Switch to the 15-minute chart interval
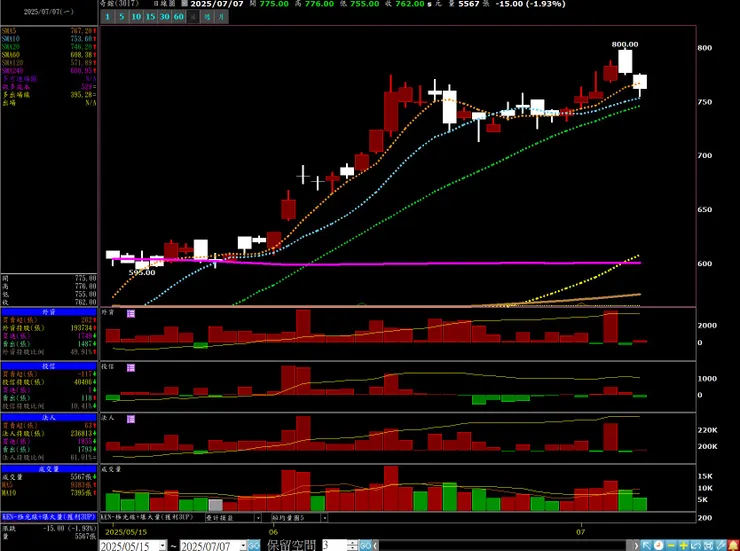The width and height of the screenshot is (740, 551). (x=151, y=17)
